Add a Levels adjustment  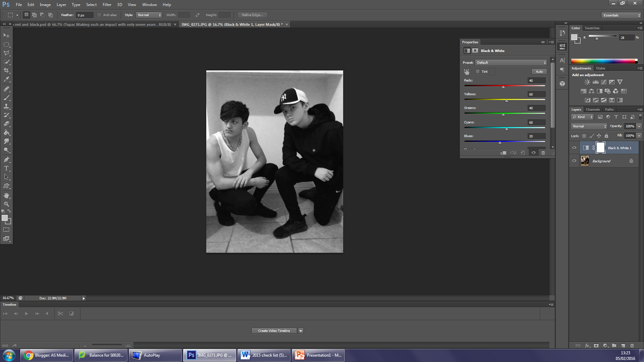(596, 82)
